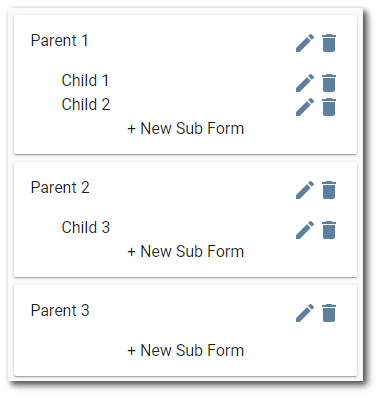Add New Sub Form under Parent 3

pos(186,350)
